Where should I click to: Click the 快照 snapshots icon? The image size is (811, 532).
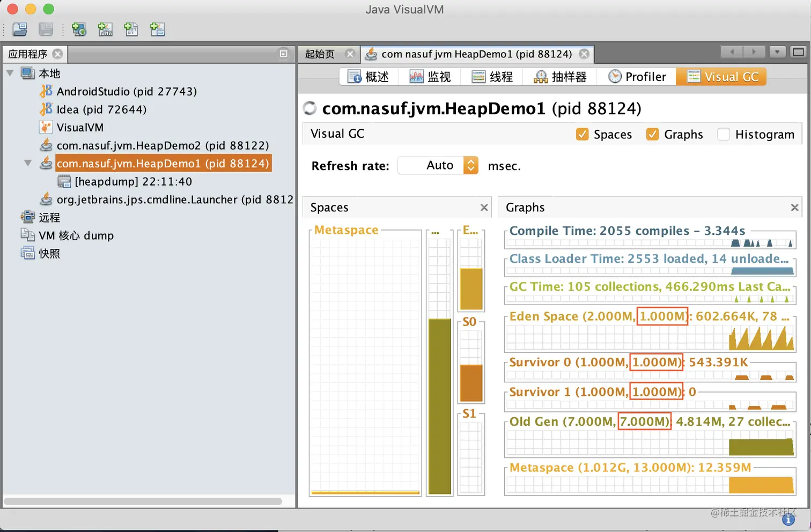pos(28,253)
